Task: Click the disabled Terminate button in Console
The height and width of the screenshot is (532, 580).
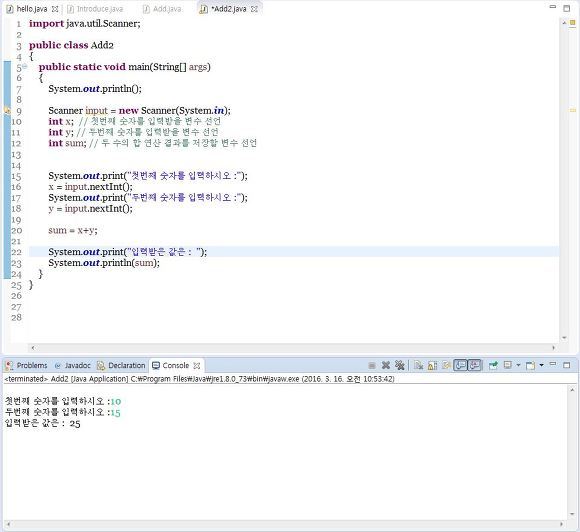Action: click(372, 366)
